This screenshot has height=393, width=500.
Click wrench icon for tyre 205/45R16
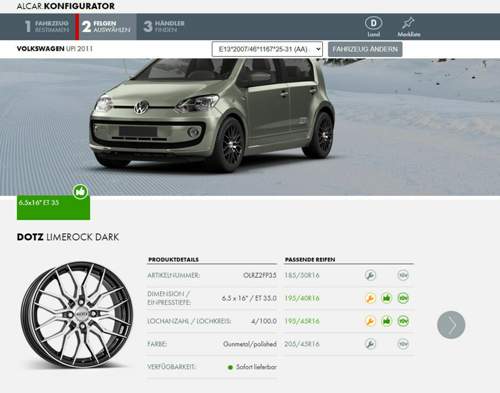[x=370, y=344]
